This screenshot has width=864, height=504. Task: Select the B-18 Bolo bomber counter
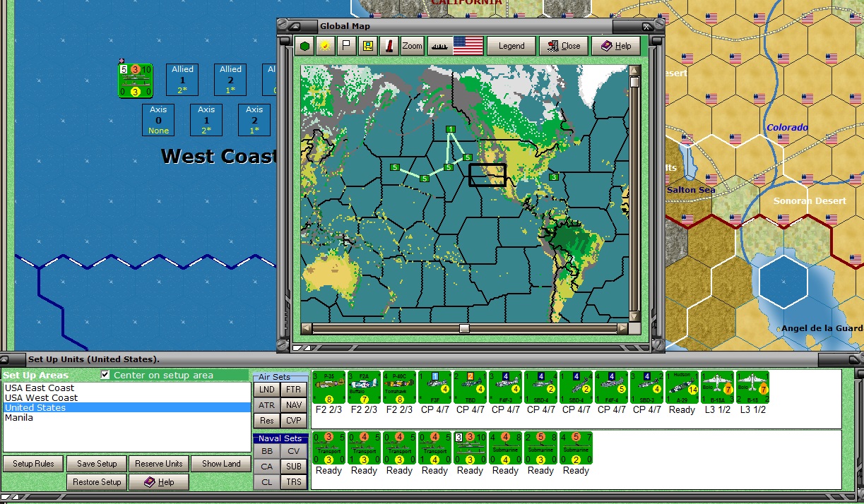(752, 388)
